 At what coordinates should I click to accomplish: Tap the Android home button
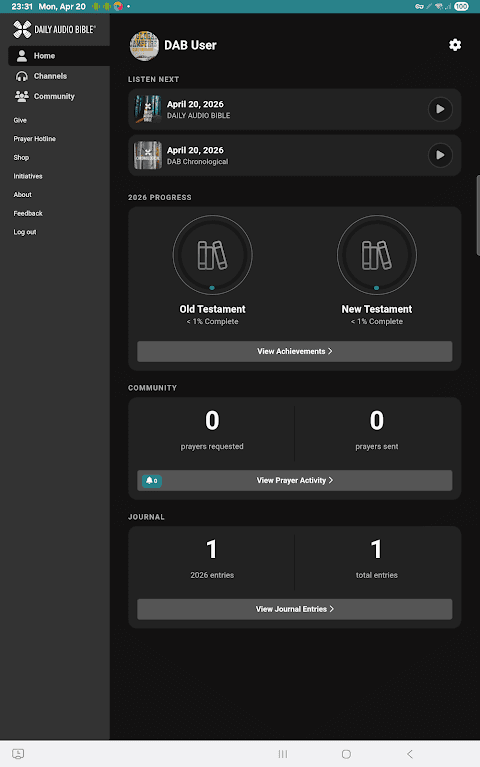pos(346,754)
